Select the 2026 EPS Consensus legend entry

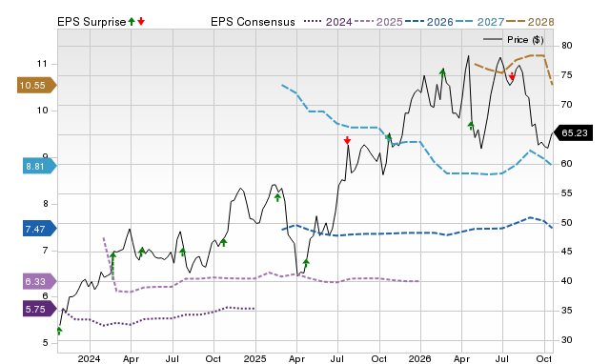pos(429,22)
